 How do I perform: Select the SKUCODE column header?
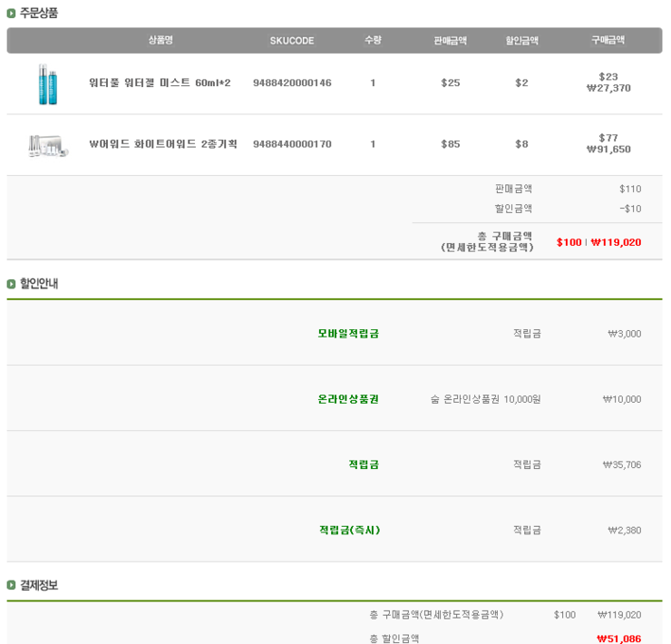[x=292, y=41]
